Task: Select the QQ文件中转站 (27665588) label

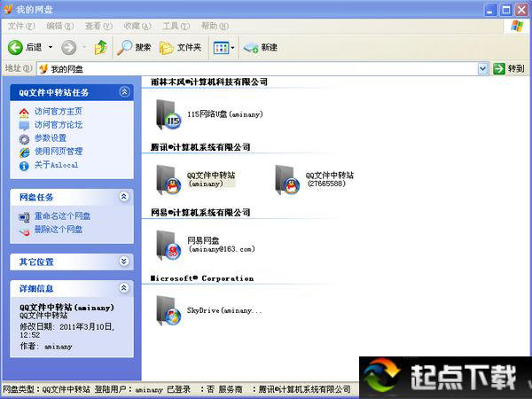Action: (330, 179)
